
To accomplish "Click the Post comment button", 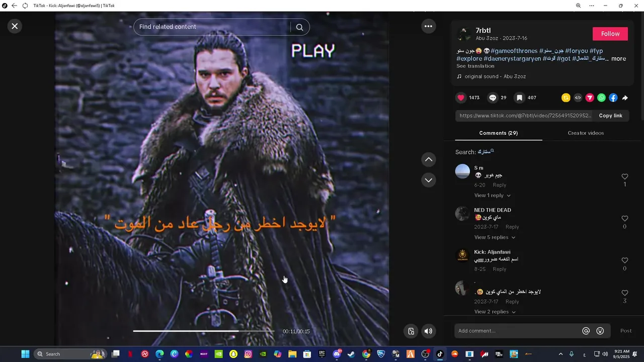I will point(626,331).
